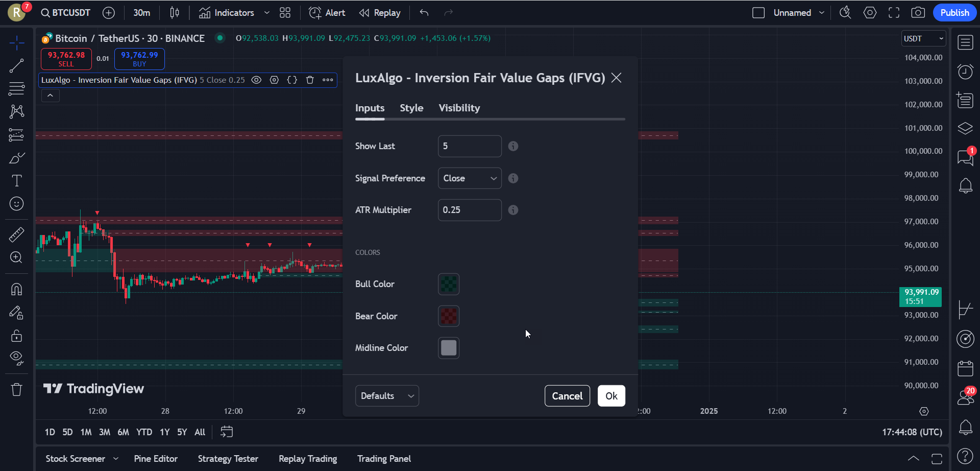980x471 pixels.
Task: Toggle lock all drawings tool
Action: pyautogui.click(x=16, y=336)
